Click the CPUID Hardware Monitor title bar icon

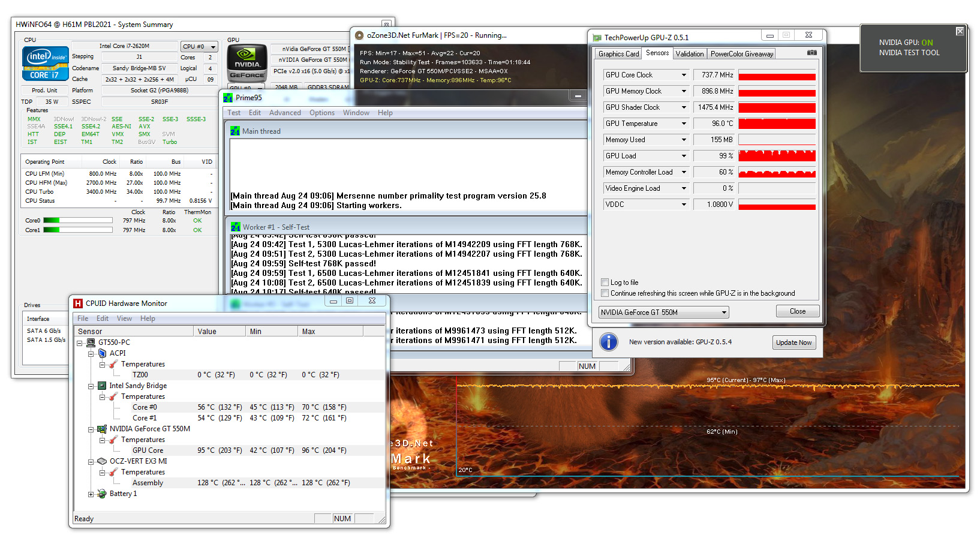(x=78, y=303)
